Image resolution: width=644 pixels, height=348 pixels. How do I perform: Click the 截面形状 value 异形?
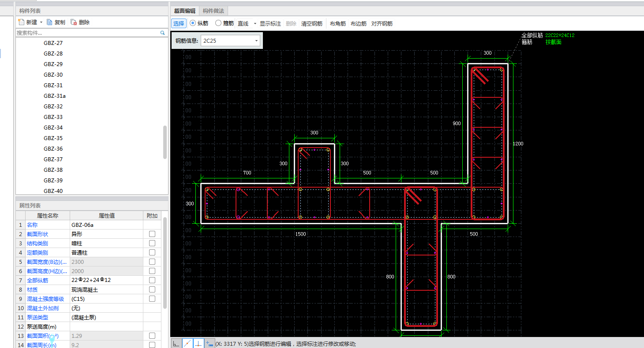[x=106, y=234]
